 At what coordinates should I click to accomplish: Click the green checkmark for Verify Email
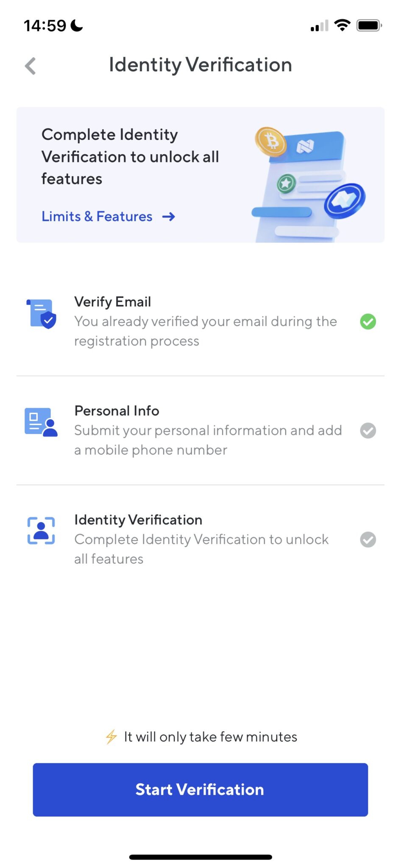click(x=368, y=322)
